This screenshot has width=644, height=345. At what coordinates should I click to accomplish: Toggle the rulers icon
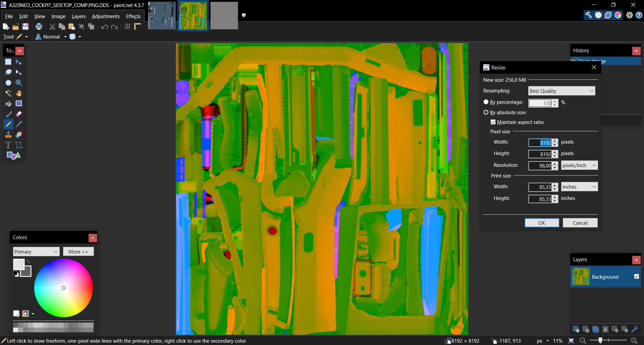point(137,26)
